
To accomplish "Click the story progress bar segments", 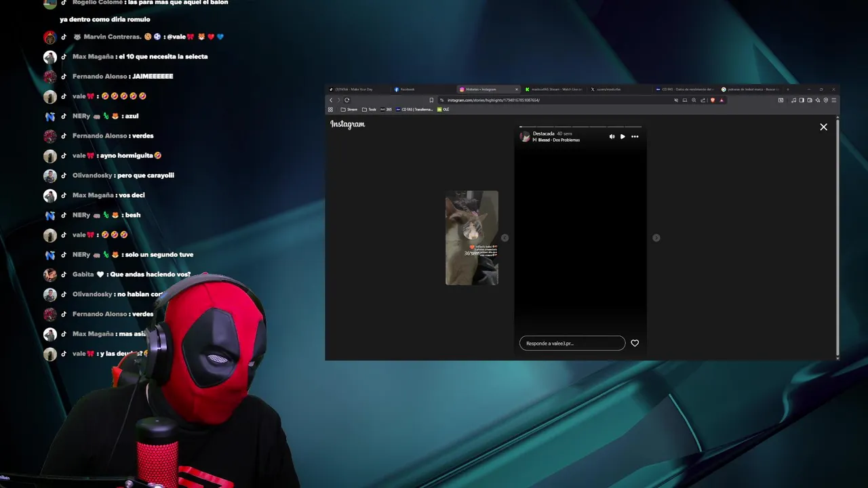I will click(580, 126).
